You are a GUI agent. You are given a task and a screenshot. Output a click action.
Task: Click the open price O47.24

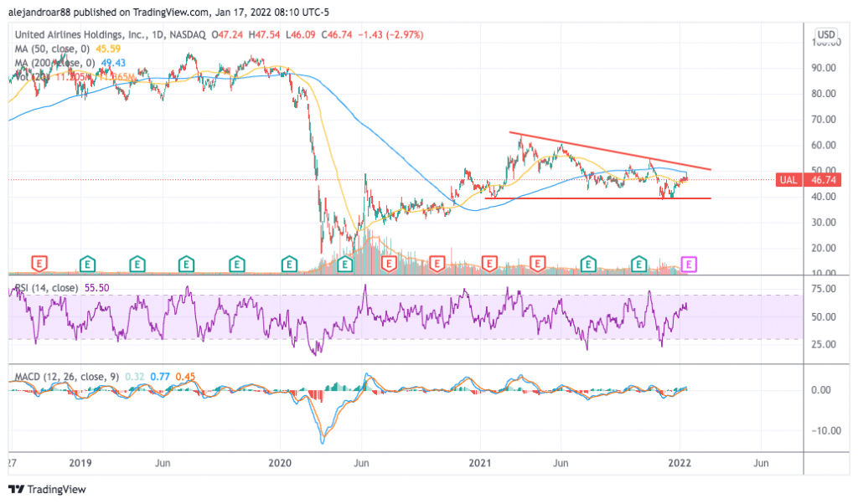point(227,34)
